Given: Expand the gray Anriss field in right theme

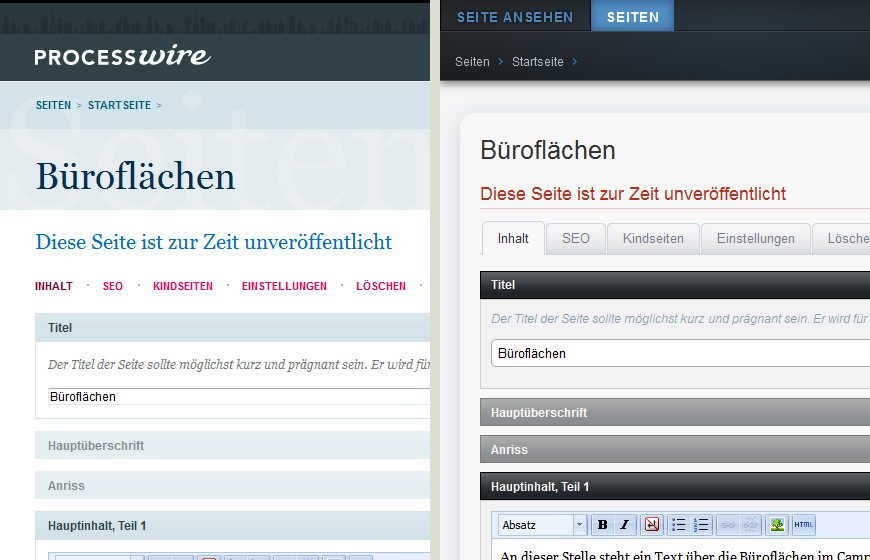Looking at the screenshot, I should [675, 450].
